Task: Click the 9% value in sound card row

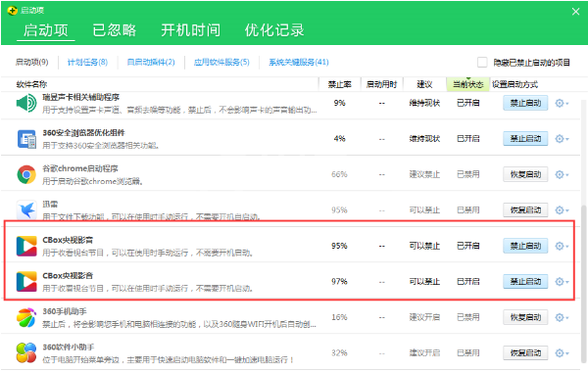Action: pos(339,103)
